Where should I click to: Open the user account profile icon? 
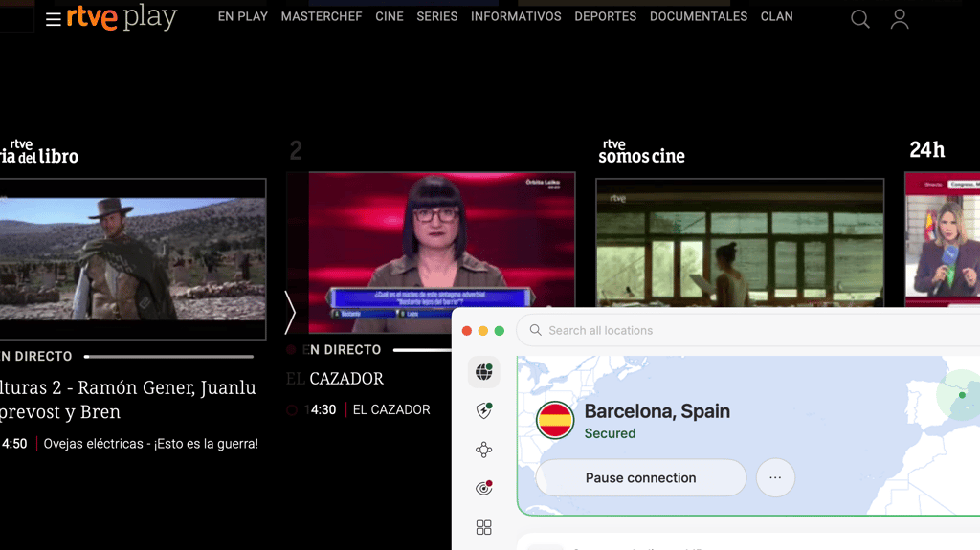(900, 19)
